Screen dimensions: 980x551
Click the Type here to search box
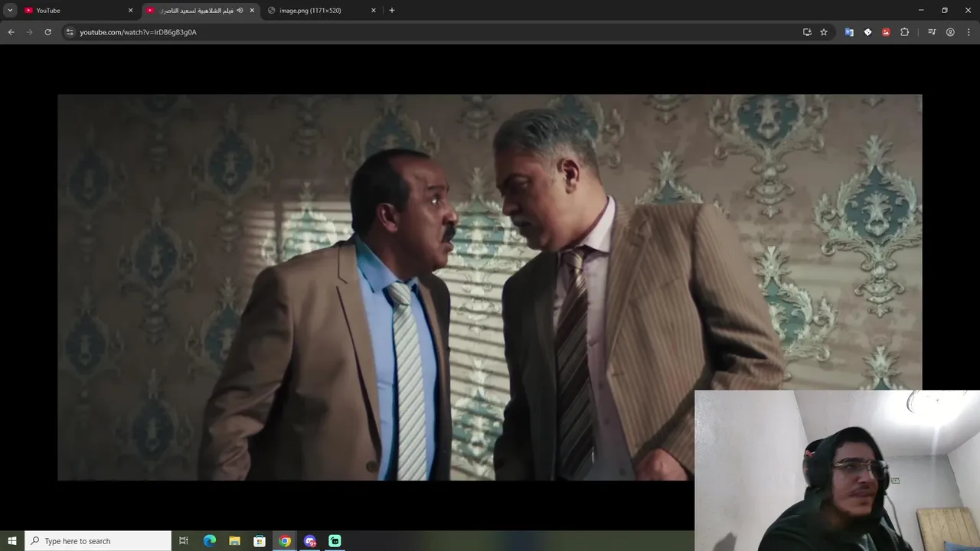(98, 541)
